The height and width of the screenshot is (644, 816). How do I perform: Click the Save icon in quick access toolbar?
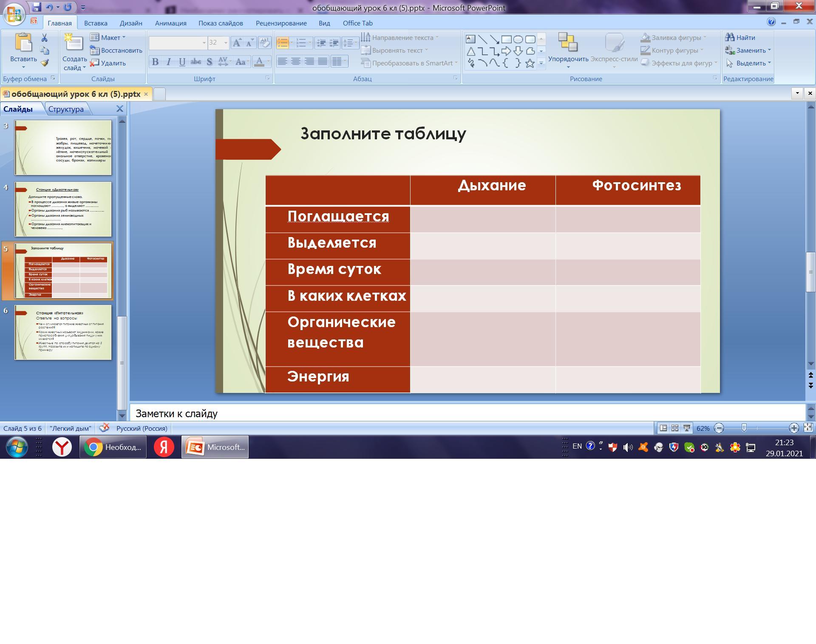pos(37,7)
